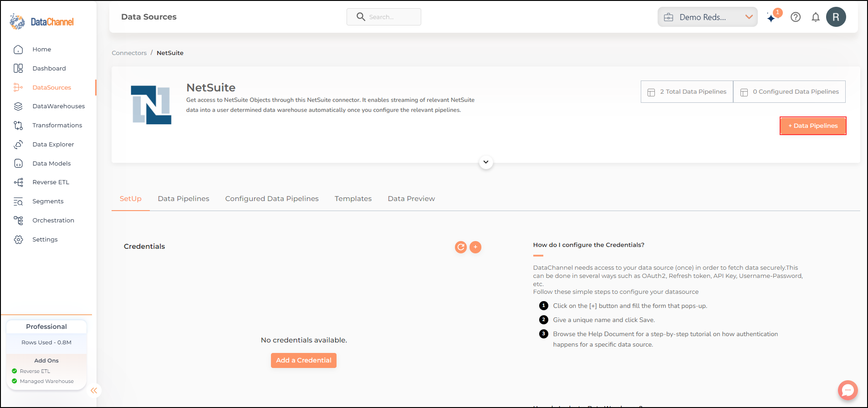Click the + Data Pipelines button
The image size is (868, 408).
813,126
